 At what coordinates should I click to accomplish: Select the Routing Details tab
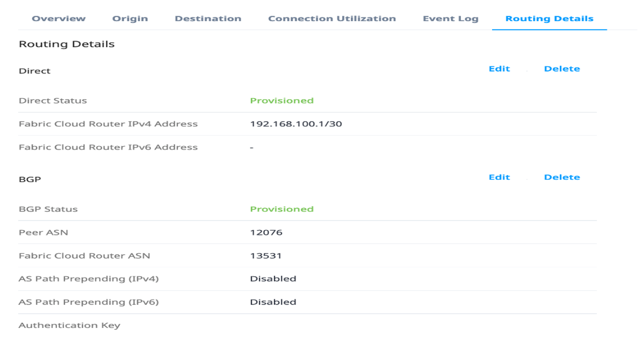(549, 18)
